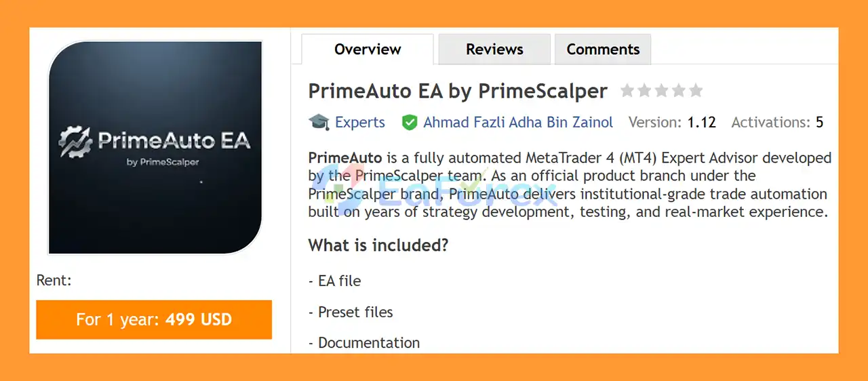Click the EaForex watermark logo
Viewport: 868px width, 381px height.
pyautogui.click(x=434, y=186)
